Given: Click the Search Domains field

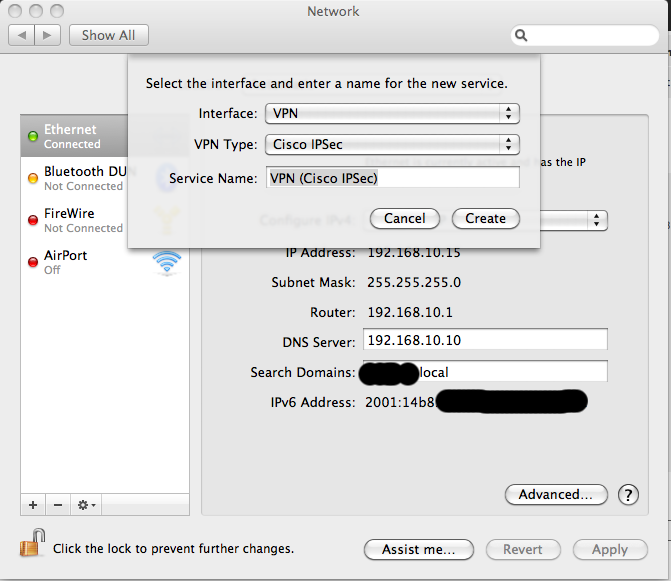Looking at the screenshot, I should [x=485, y=371].
